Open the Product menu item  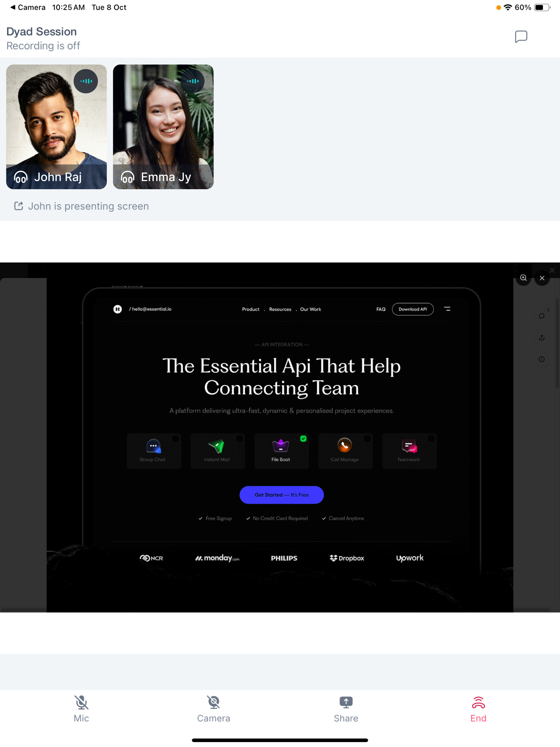click(x=251, y=309)
